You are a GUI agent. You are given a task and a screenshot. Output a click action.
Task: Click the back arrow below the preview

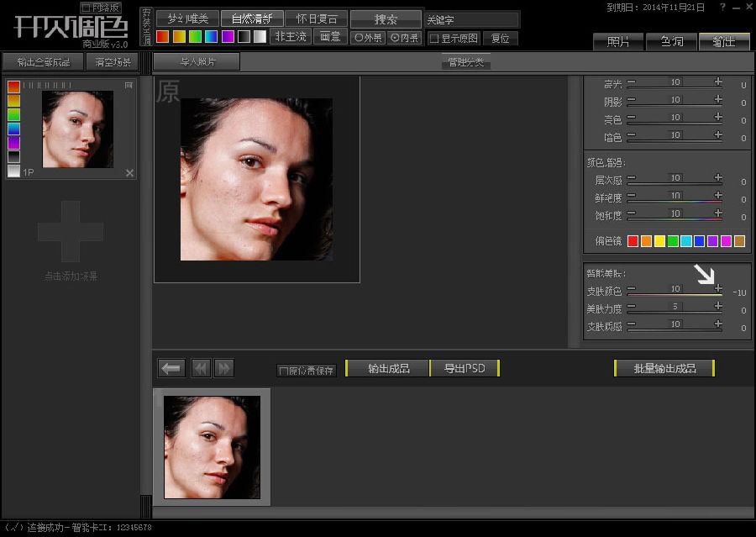click(171, 368)
